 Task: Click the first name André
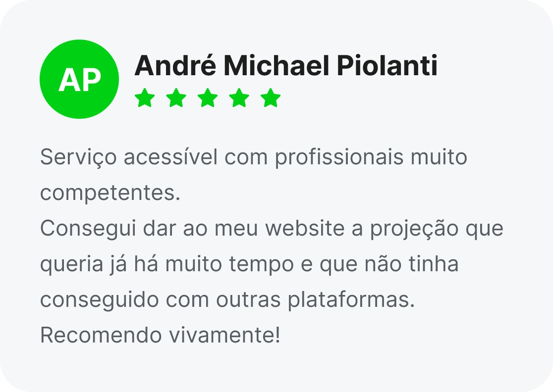click(x=175, y=65)
